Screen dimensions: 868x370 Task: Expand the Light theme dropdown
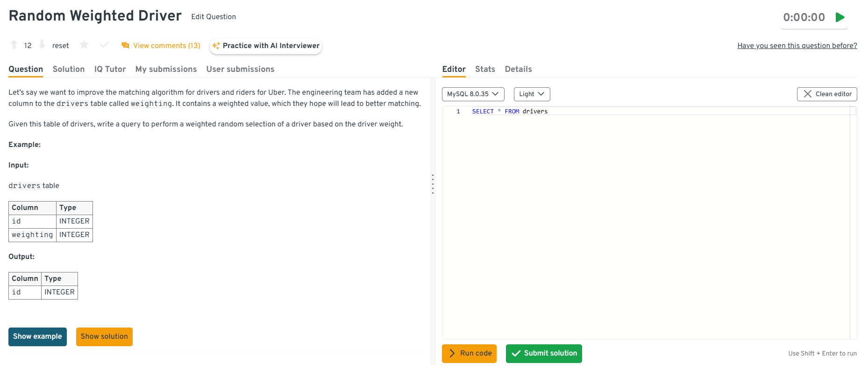pos(532,94)
